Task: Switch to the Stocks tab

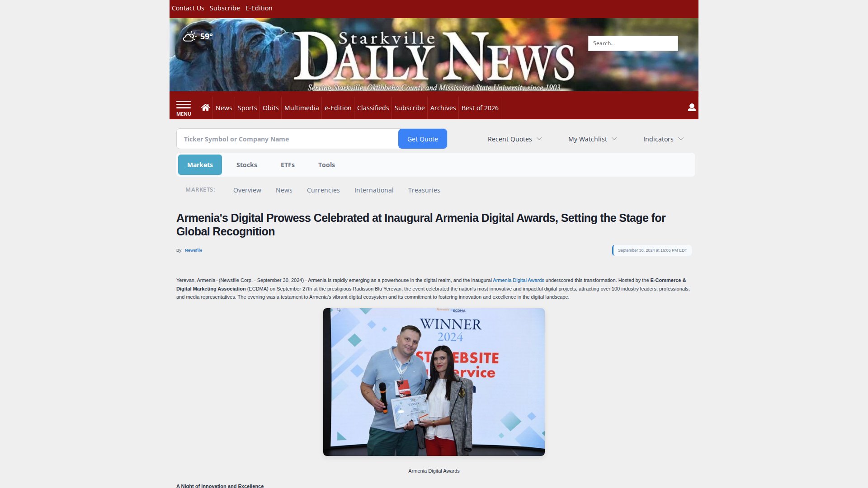Action: [x=246, y=164]
